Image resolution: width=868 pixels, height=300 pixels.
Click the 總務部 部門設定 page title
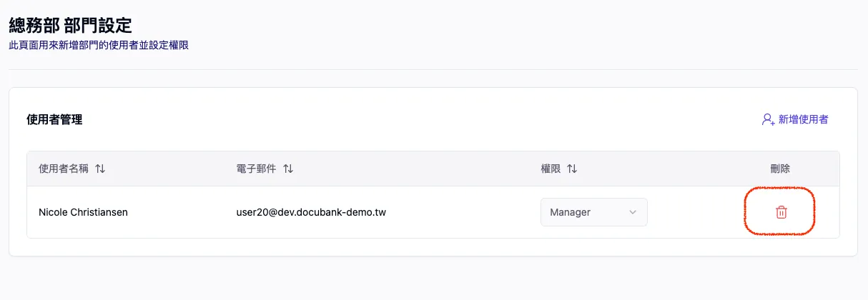point(70,26)
